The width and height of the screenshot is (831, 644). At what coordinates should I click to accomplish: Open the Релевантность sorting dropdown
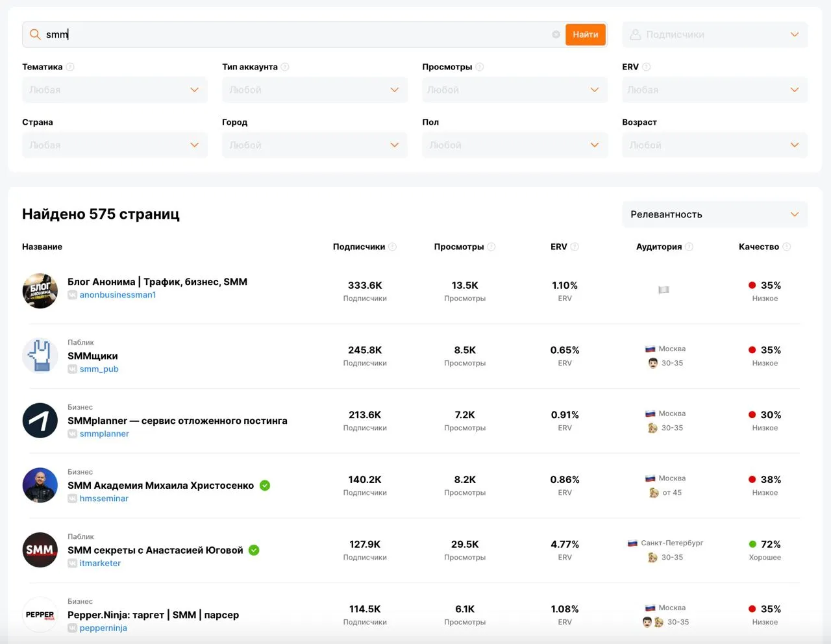coord(715,214)
